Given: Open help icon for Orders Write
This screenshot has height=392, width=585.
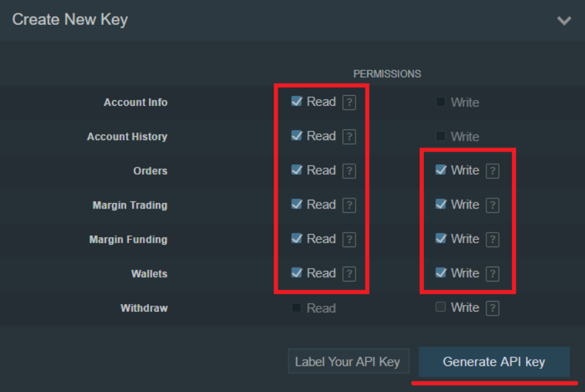Looking at the screenshot, I should point(492,171).
